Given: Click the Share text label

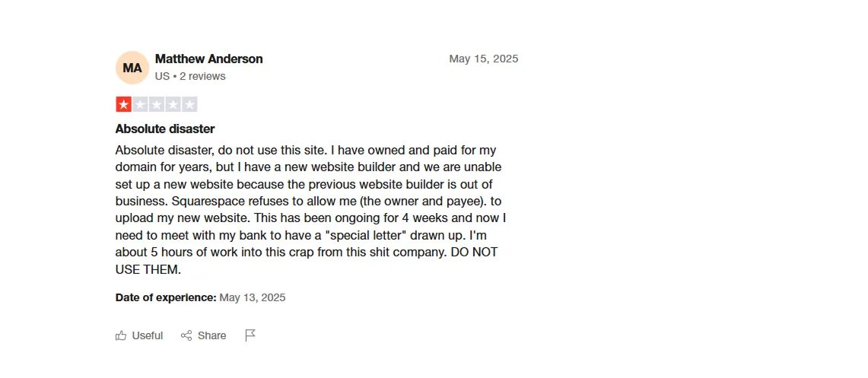Looking at the screenshot, I should [212, 335].
